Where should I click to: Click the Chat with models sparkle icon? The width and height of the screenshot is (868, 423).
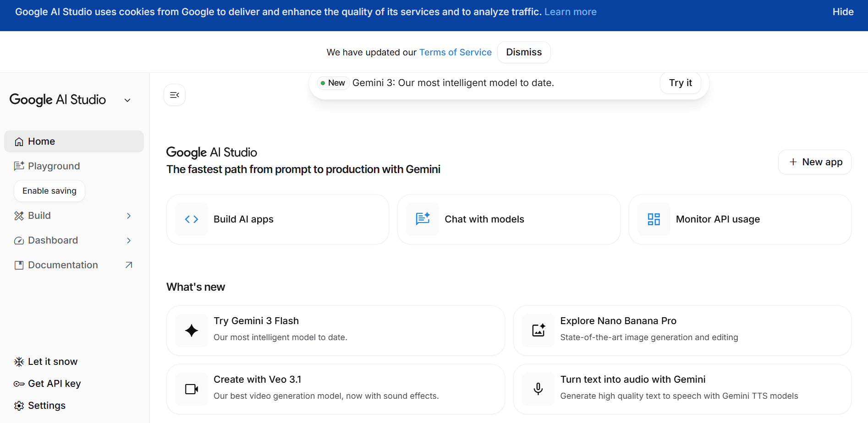(423, 219)
